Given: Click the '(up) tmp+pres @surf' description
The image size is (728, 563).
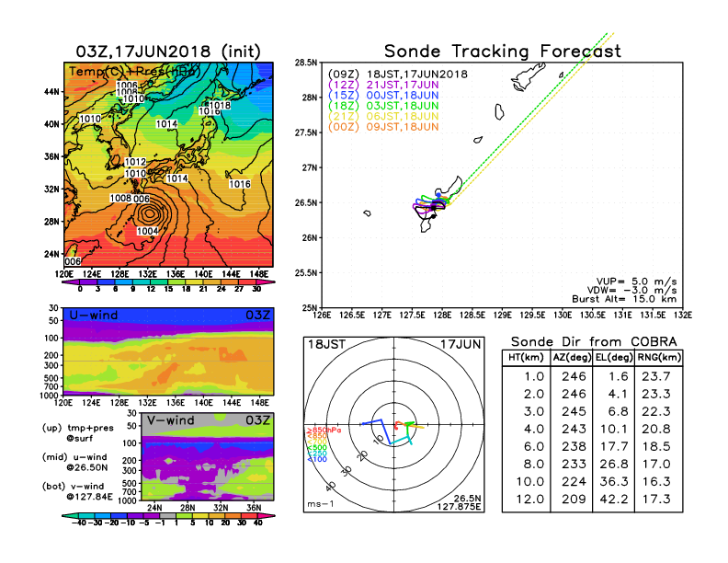Looking at the screenshot, I should pyautogui.click(x=77, y=433).
